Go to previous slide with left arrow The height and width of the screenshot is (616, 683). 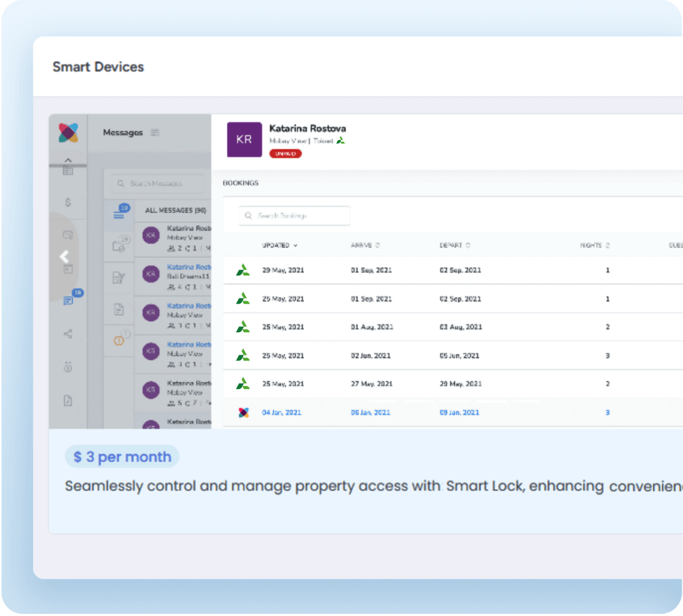(x=64, y=256)
